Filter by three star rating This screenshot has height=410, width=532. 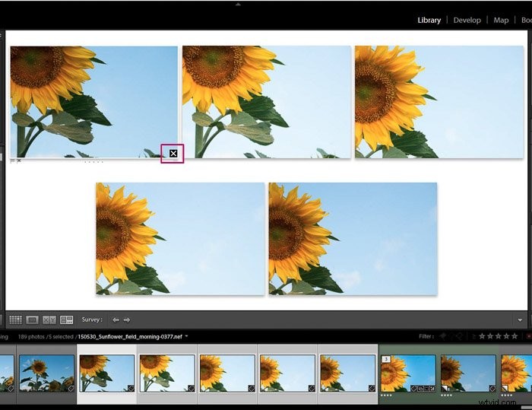499,336
